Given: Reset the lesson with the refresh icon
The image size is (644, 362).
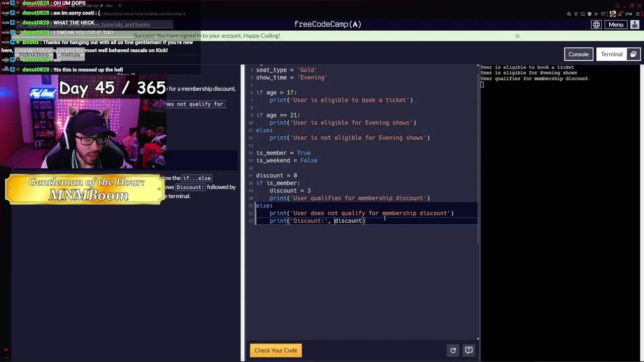Looking at the screenshot, I should tap(453, 350).
